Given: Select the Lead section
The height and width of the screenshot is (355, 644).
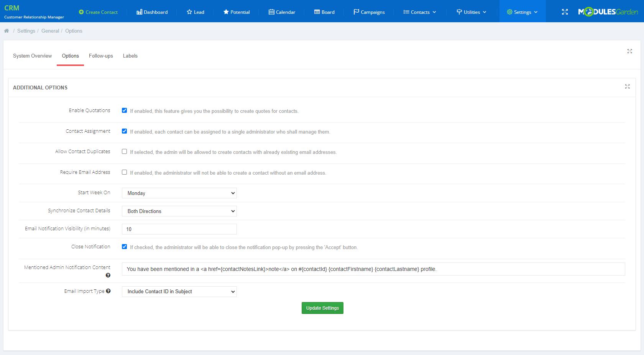Looking at the screenshot, I should click(195, 12).
